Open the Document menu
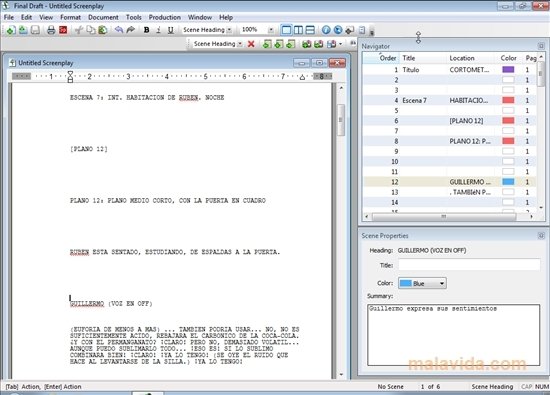Screen dimensions: 550x395 coord(103,17)
